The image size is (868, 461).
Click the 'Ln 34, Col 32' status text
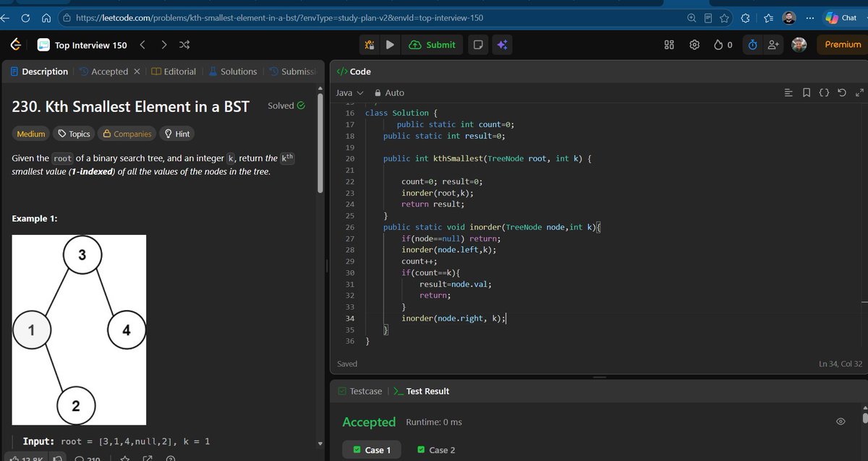tap(841, 363)
